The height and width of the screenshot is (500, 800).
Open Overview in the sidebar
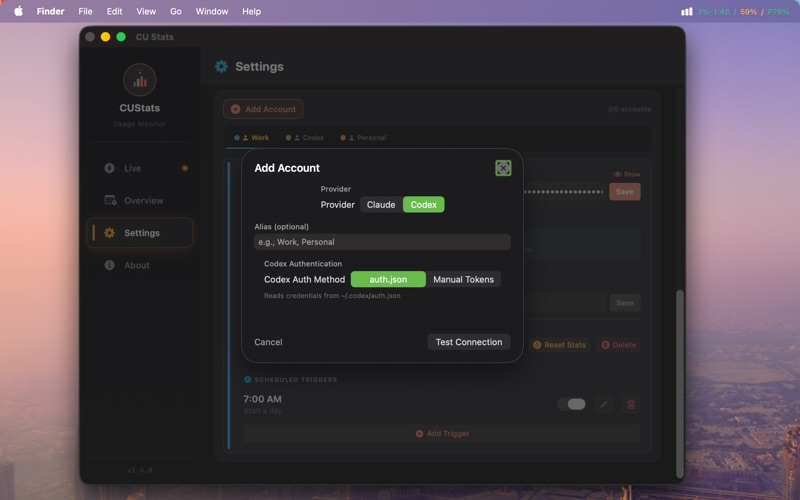(140, 201)
